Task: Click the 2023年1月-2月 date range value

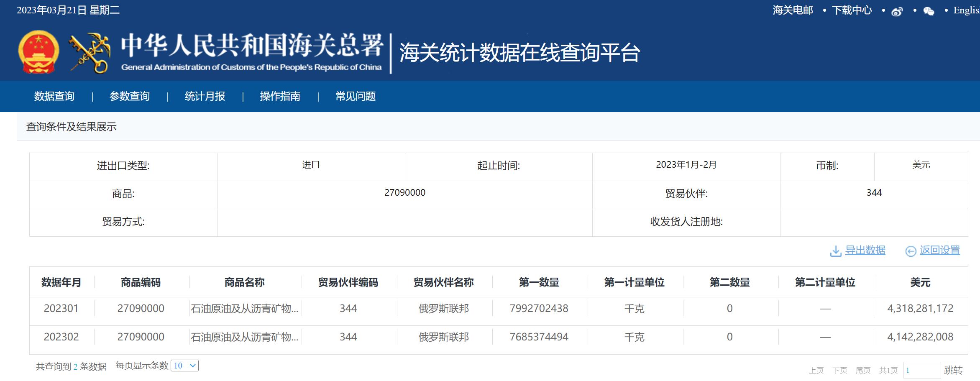Action: coord(686,165)
